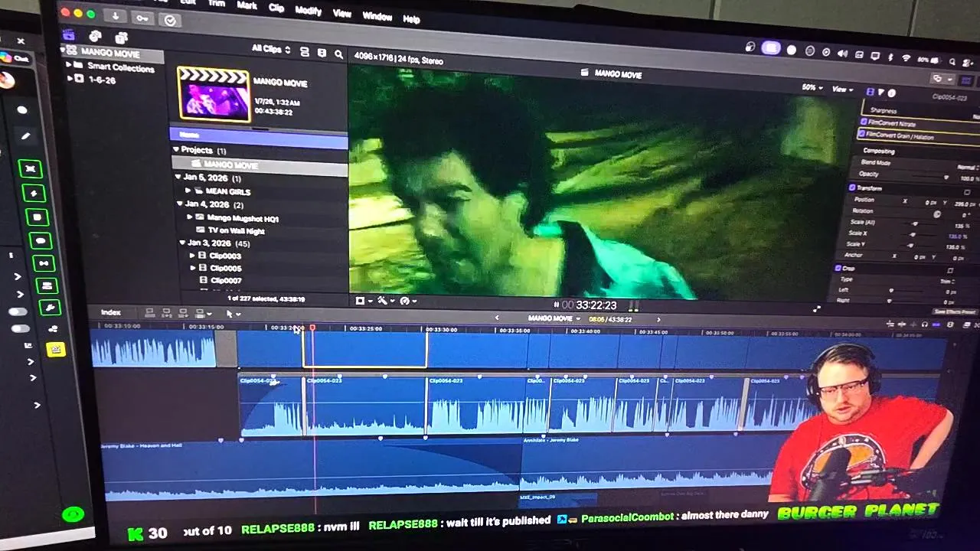Screen dimensions: 980x551
Task: Collapse the Jan 4, 2026 group
Action: [x=179, y=204]
